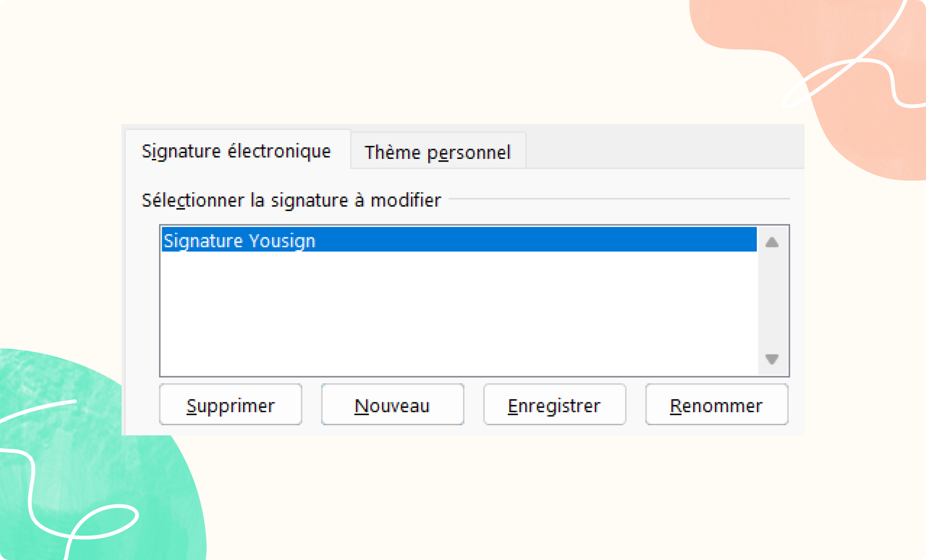
Task: Save the selected signature using Enregistrer
Action: (x=554, y=405)
